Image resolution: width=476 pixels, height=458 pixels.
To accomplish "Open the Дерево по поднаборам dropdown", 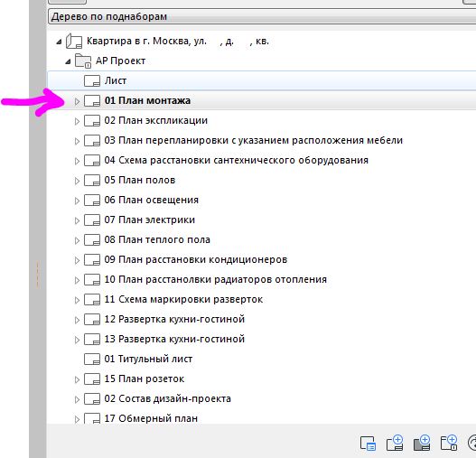I will click(262, 16).
